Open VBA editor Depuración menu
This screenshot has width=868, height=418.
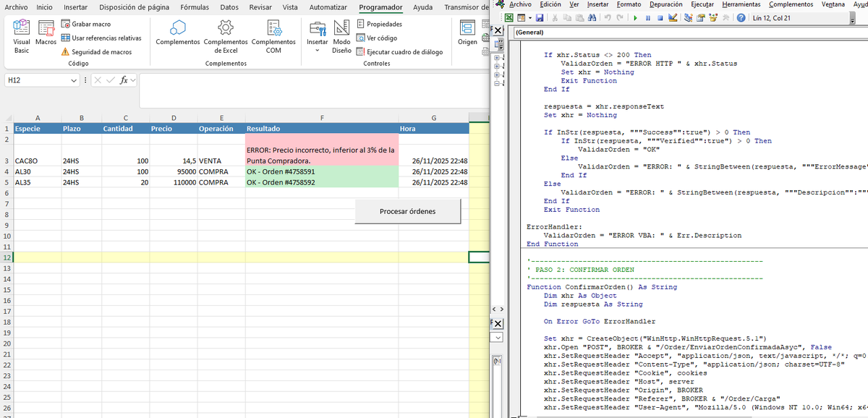[665, 4]
